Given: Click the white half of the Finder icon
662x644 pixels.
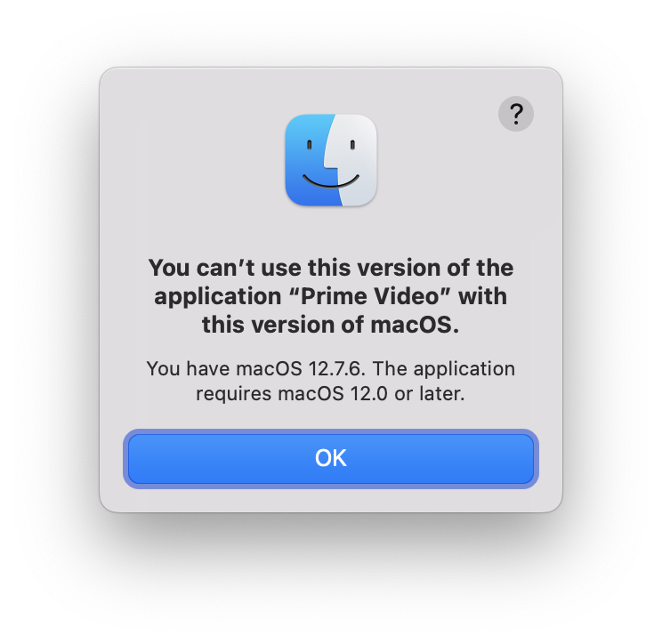Looking at the screenshot, I should pos(355,160).
